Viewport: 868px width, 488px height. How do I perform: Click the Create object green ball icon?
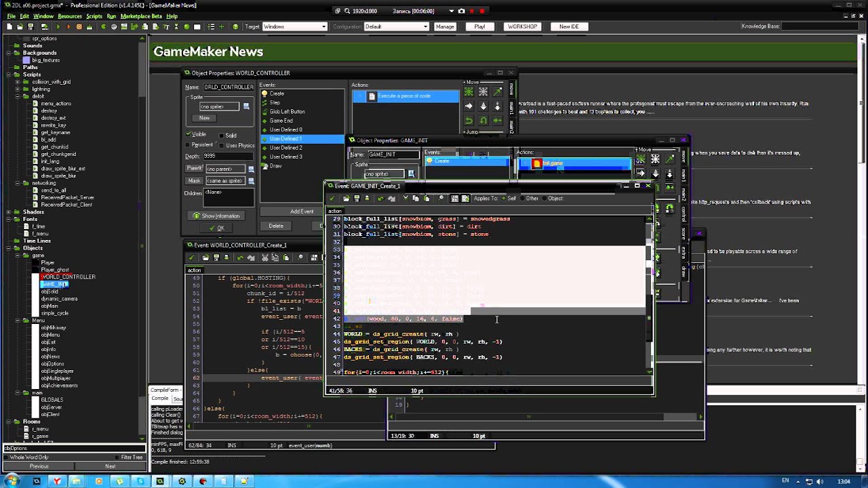pyautogui.click(x=186, y=26)
